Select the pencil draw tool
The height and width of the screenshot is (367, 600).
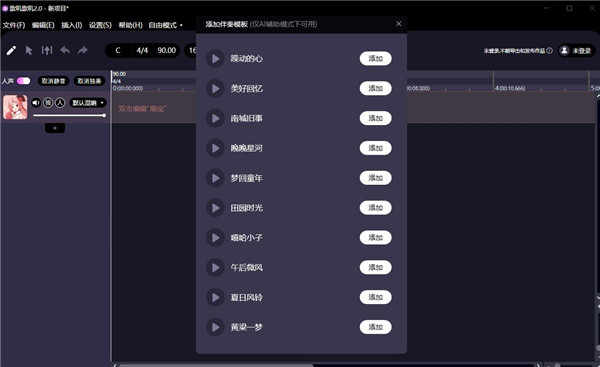pos(11,51)
